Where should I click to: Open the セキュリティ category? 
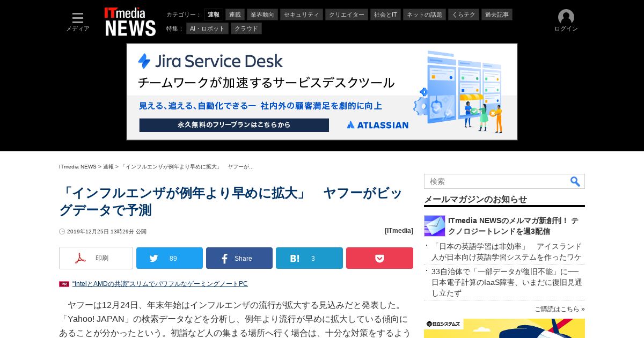[x=302, y=14]
